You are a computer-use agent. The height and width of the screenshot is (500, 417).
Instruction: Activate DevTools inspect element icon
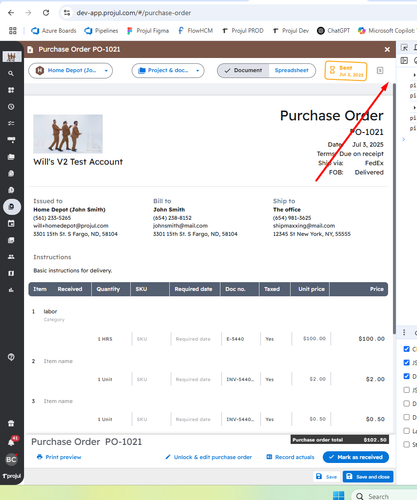point(404,48)
